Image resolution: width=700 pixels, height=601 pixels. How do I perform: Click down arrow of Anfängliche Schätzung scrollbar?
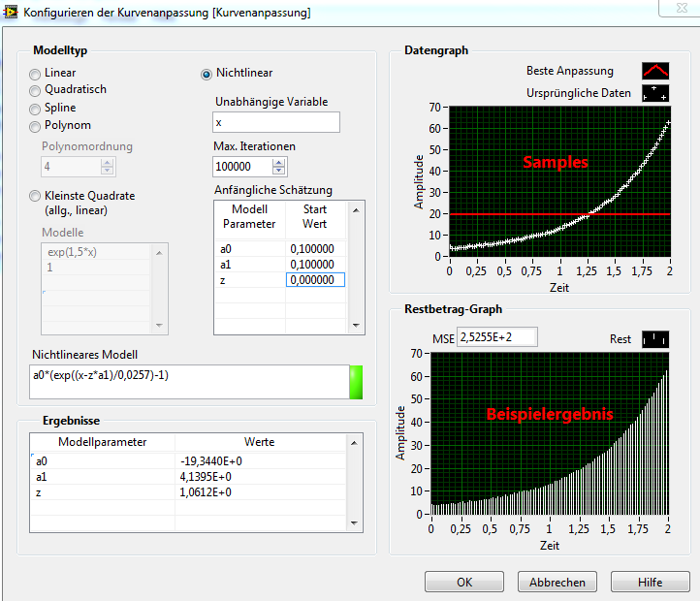[x=356, y=326]
